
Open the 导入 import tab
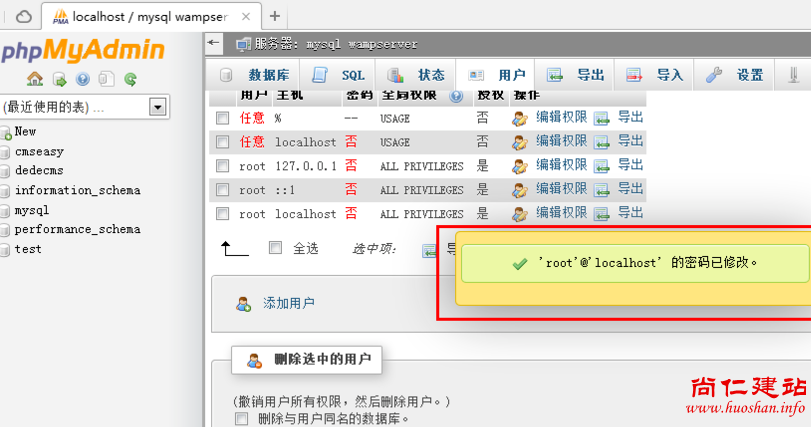tap(656, 75)
